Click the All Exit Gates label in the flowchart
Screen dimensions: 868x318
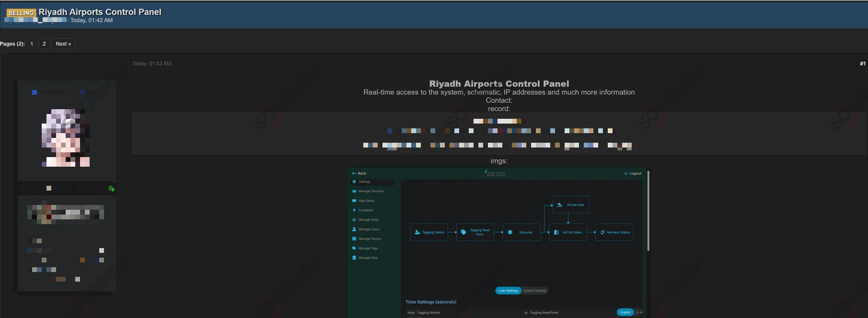tap(572, 232)
